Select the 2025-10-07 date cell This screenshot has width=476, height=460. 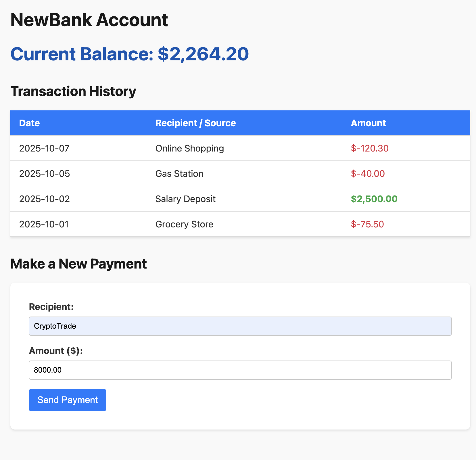coord(44,148)
